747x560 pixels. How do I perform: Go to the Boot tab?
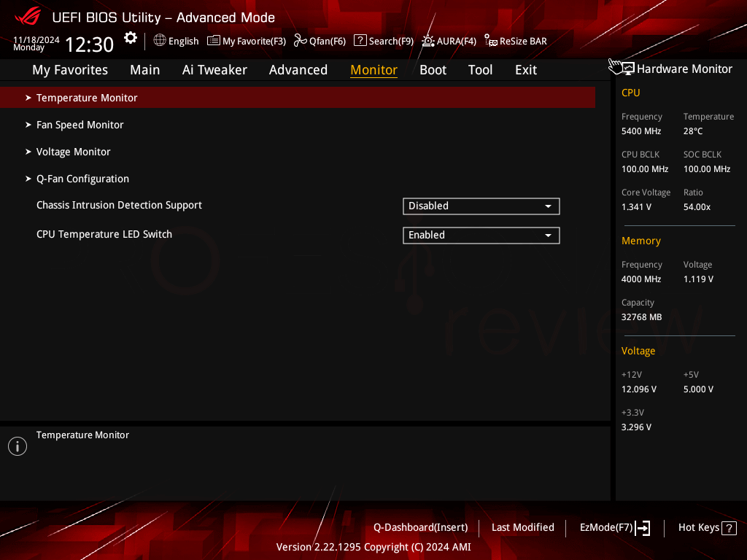pos(433,70)
